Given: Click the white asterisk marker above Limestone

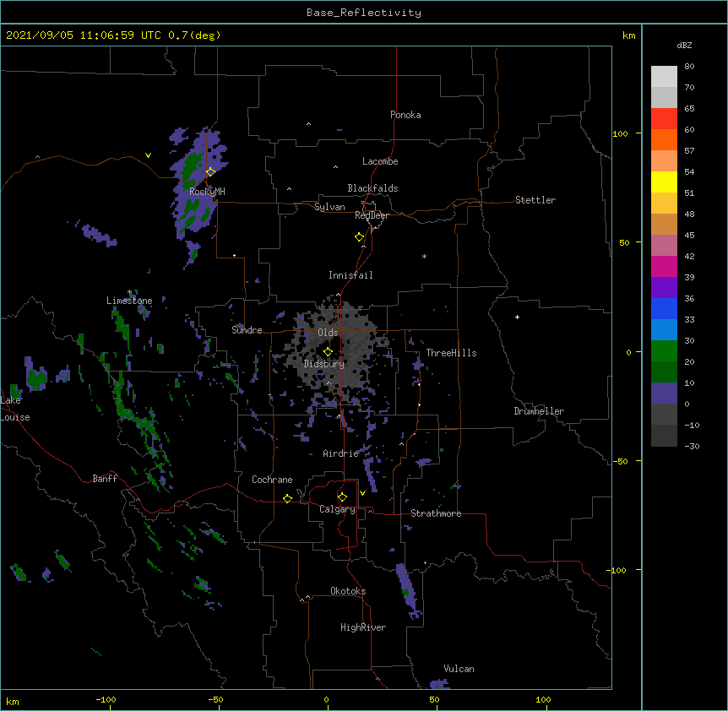Looking at the screenshot, I should click(129, 292).
